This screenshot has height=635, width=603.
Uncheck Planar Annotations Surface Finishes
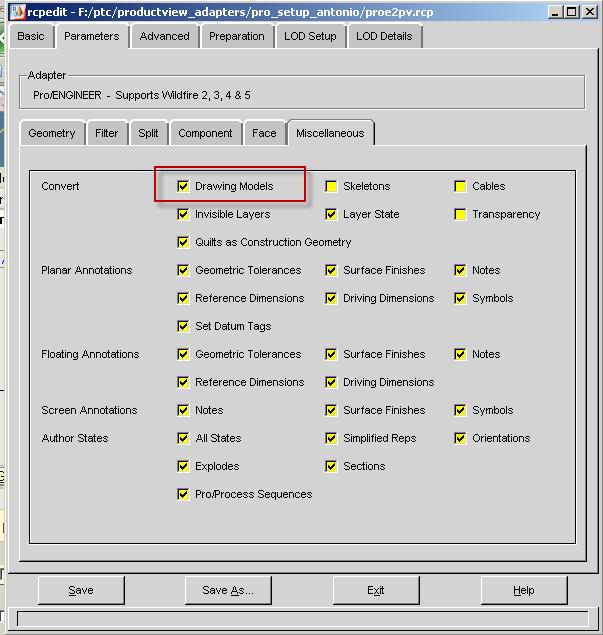coord(331,270)
